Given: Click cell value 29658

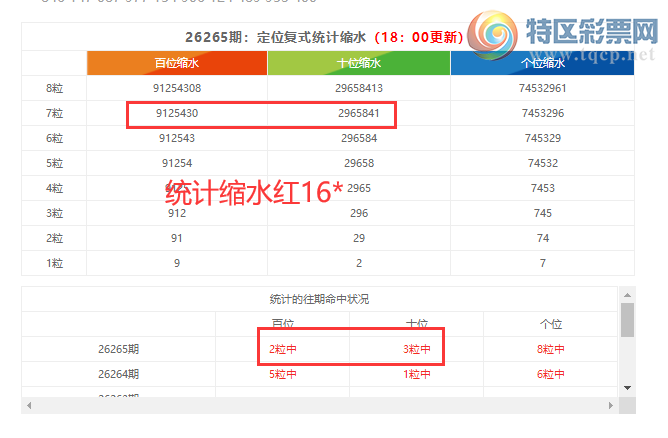Looking at the screenshot, I should click(x=359, y=163).
